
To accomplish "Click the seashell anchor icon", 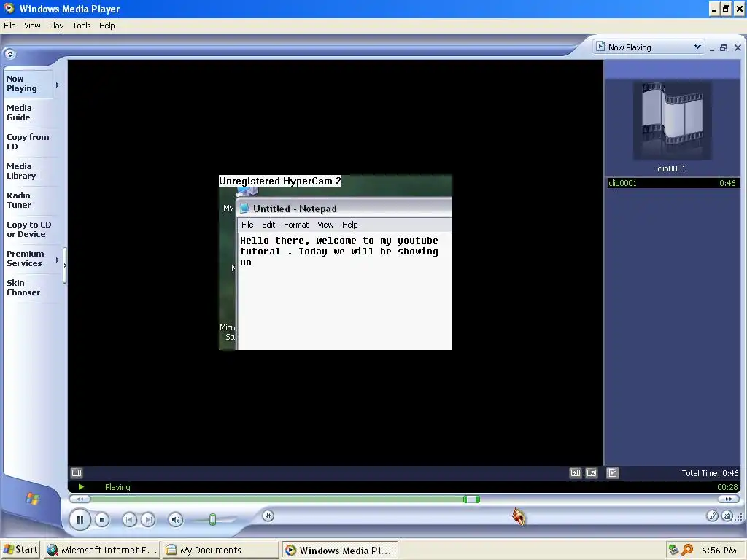I will [x=519, y=516].
